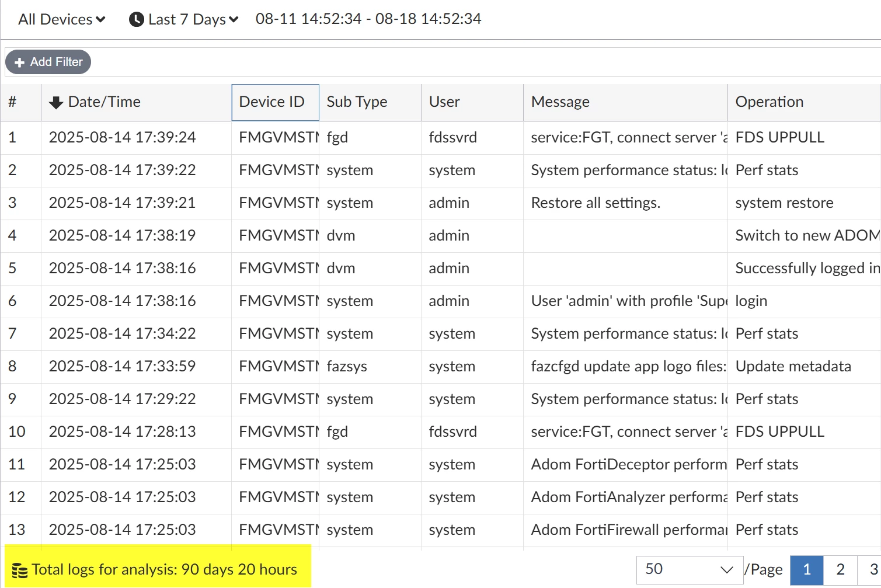881x588 pixels.
Task: Click the date 2025-08-14 17:33:59
Action: click(x=122, y=367)
